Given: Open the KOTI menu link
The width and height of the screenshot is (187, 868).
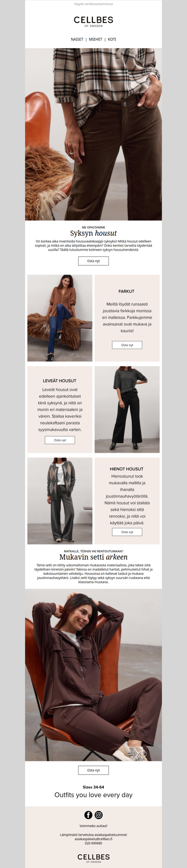Looking at the screenshot, I should (112, 39).
